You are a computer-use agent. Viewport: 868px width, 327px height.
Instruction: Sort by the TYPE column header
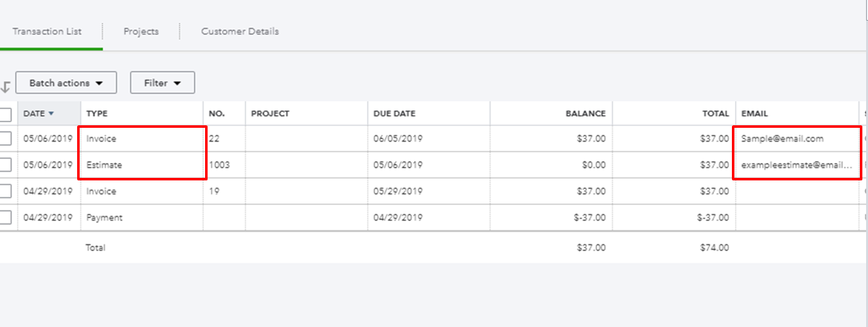point(97,114)
